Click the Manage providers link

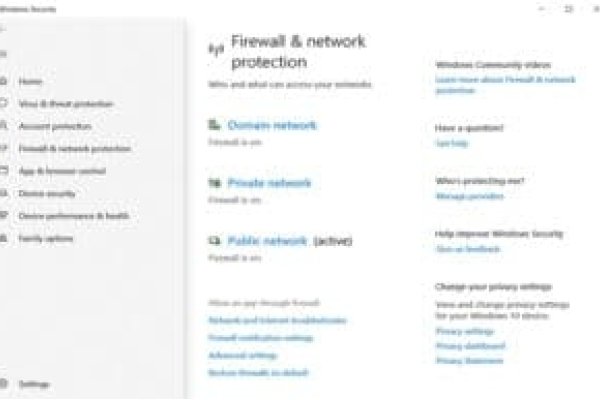pyautogui.click(x=469, y=196)
